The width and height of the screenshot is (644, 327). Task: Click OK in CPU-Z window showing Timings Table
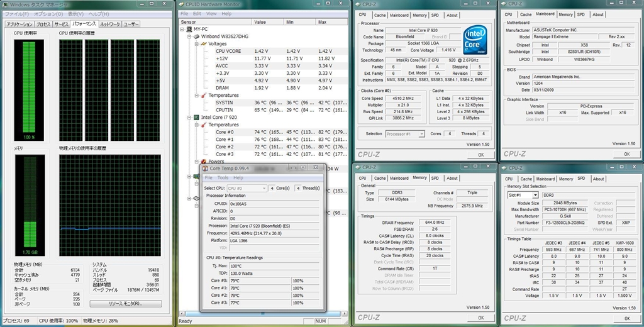click(x=627, y=318)
